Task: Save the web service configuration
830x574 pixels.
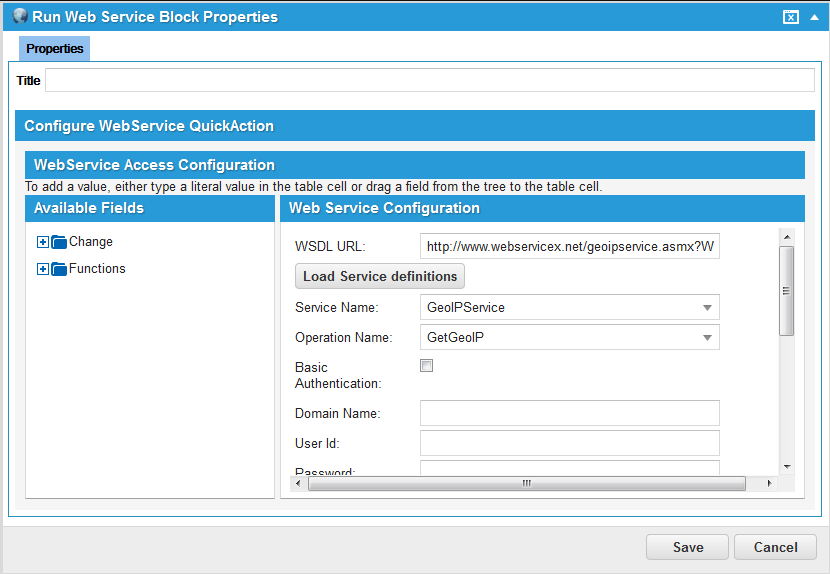Action: point(687,547)
